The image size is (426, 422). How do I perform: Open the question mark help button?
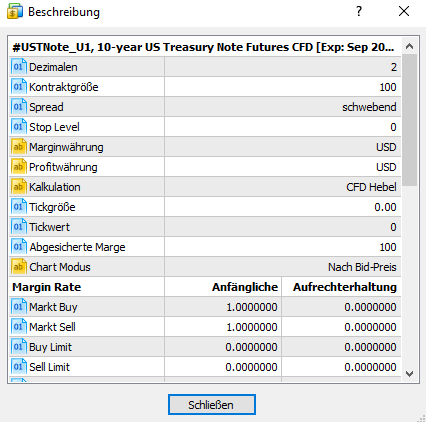click(359, 12)
